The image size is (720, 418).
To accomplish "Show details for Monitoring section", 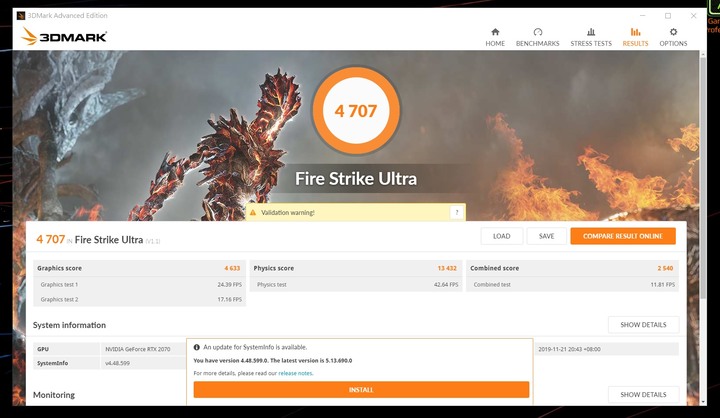I will click(643, 395).
